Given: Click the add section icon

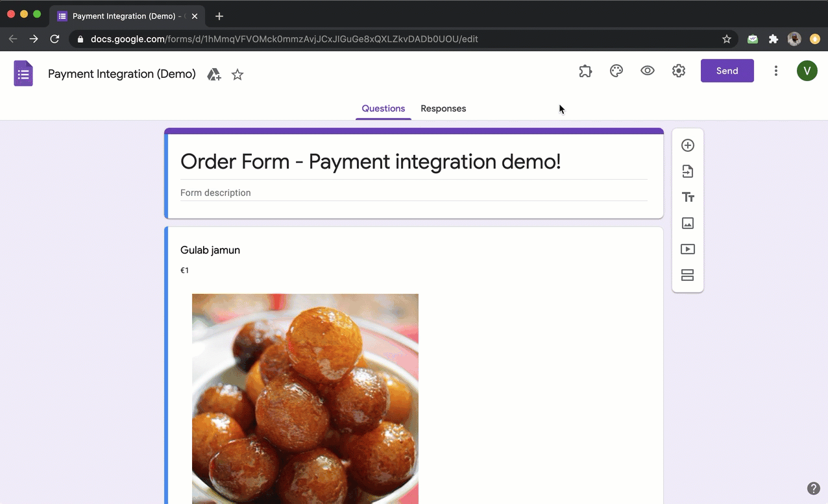Looking at the screenshot, I should [688, 275].
